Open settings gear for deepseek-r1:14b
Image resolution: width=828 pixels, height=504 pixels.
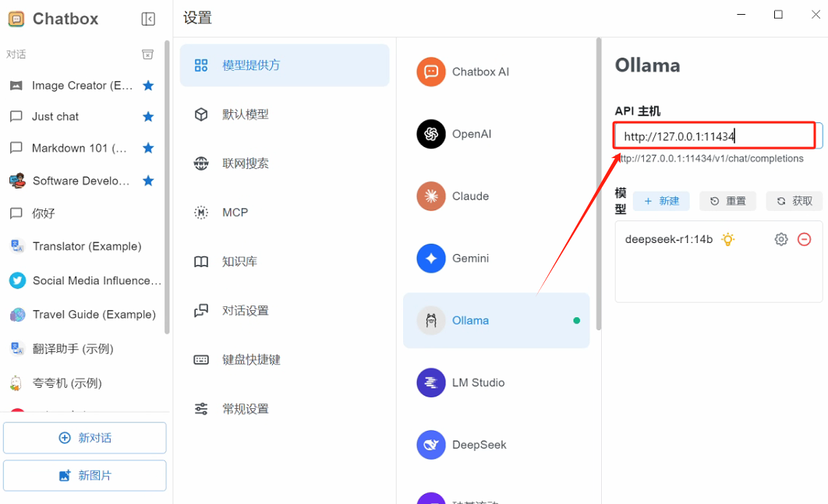(x=781, y=240)
